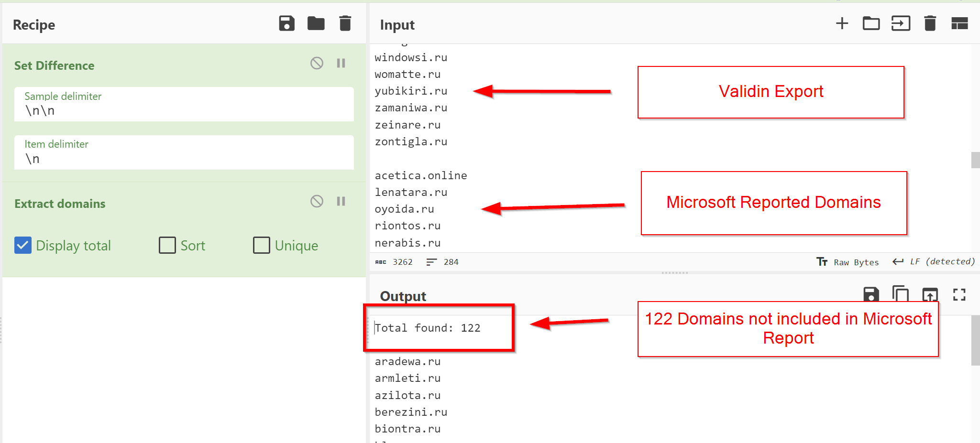Load a recipe via the folder icon
980x443 pixels.
click(x=316, y=23)
